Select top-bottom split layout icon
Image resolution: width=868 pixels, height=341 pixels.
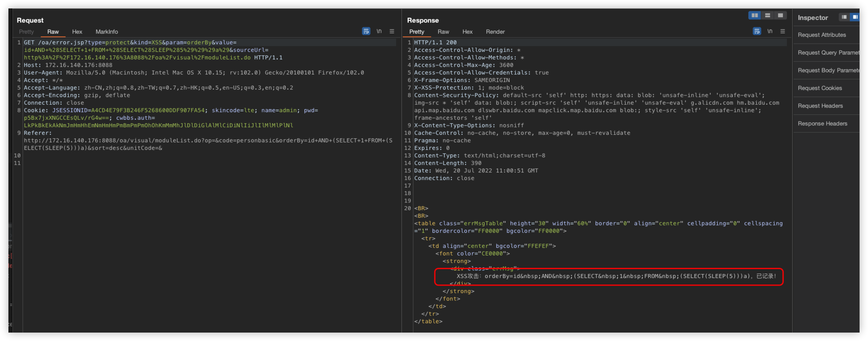pyautogui.click(x=768, y=16)
